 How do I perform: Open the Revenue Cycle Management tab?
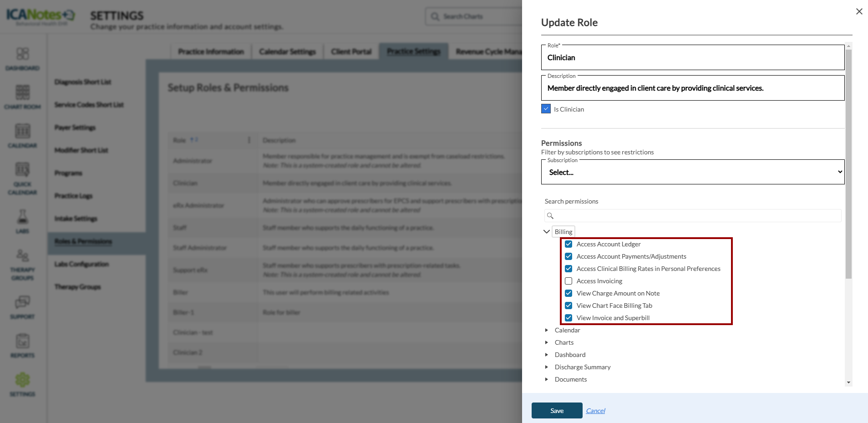point(486,51)
